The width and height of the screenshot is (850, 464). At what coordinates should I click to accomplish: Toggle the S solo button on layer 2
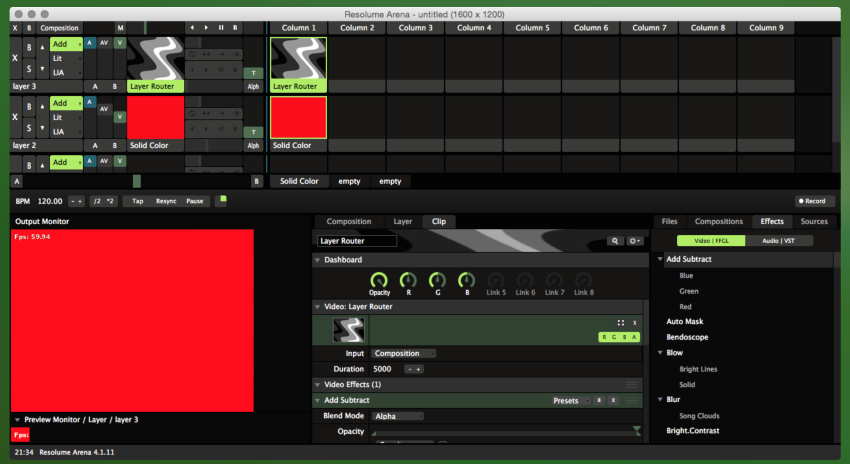pos(29,129)
